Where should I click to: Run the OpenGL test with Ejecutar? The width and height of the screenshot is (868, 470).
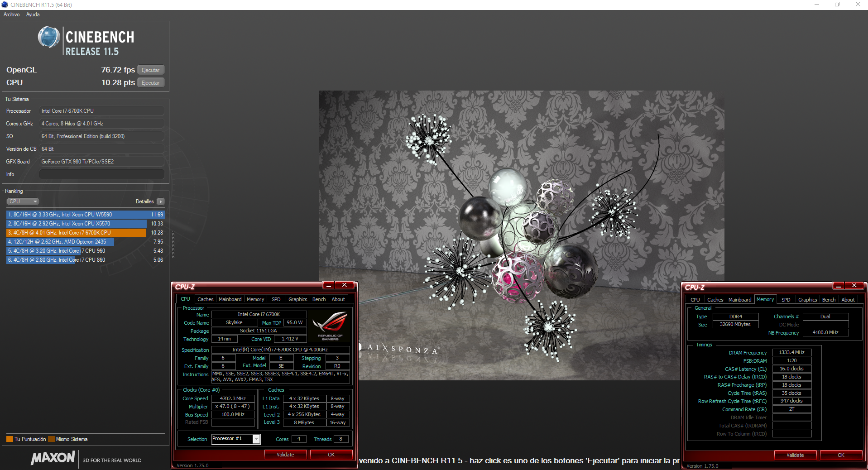click(x=151, y=70)
